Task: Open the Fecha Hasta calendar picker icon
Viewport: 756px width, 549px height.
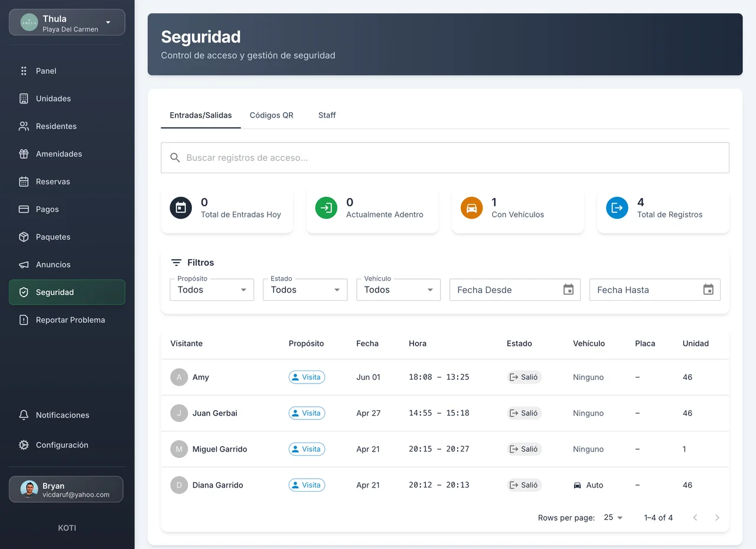Action: click(708, 290)
